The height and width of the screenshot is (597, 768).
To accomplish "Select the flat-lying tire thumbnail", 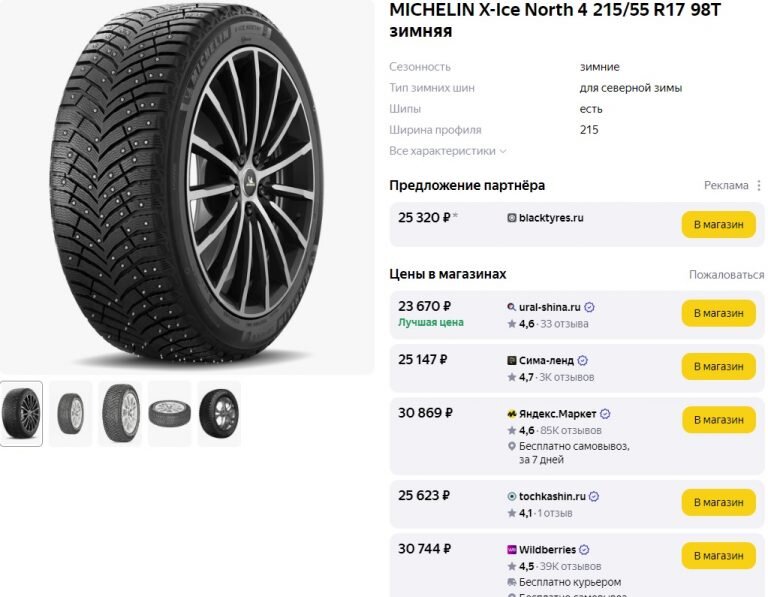I will tap(169, 414).
